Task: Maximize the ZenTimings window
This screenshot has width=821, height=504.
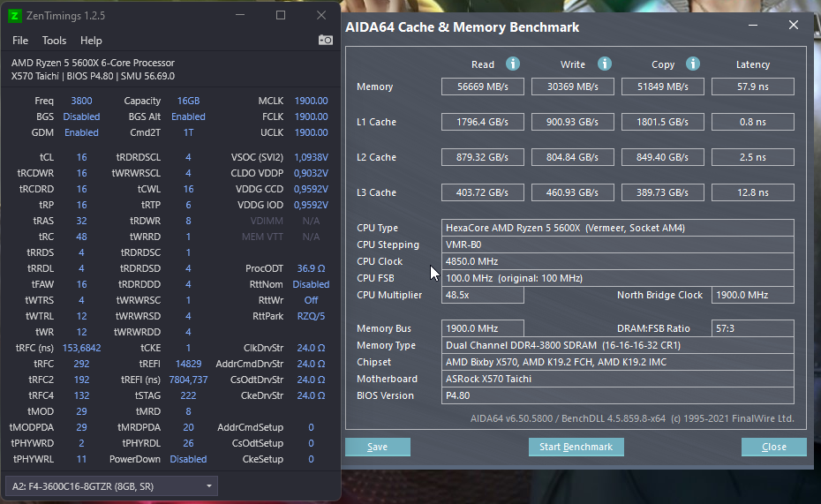Action: click(x=281, y=15)
